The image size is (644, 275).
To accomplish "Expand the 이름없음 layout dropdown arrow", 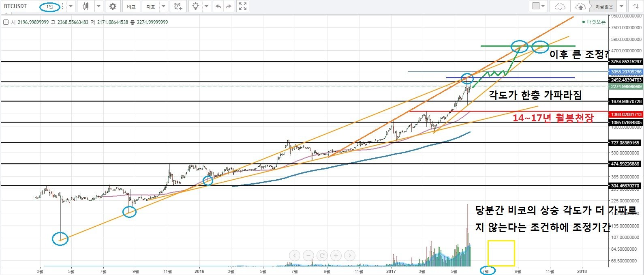I will coord(621,6).
